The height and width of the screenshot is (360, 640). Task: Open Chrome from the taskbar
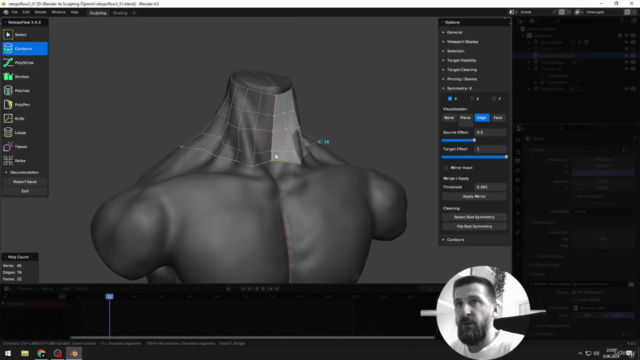pyautogui.click(x=41, y=353)
